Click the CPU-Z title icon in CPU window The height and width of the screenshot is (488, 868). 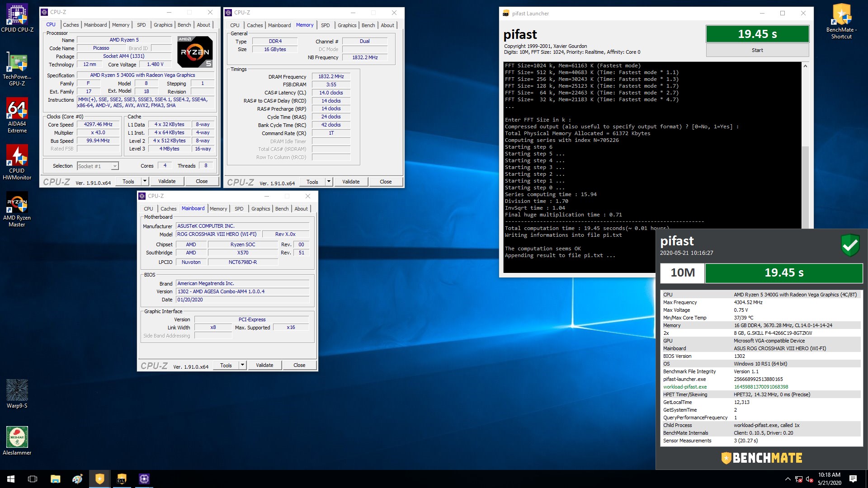click(44, 12)
